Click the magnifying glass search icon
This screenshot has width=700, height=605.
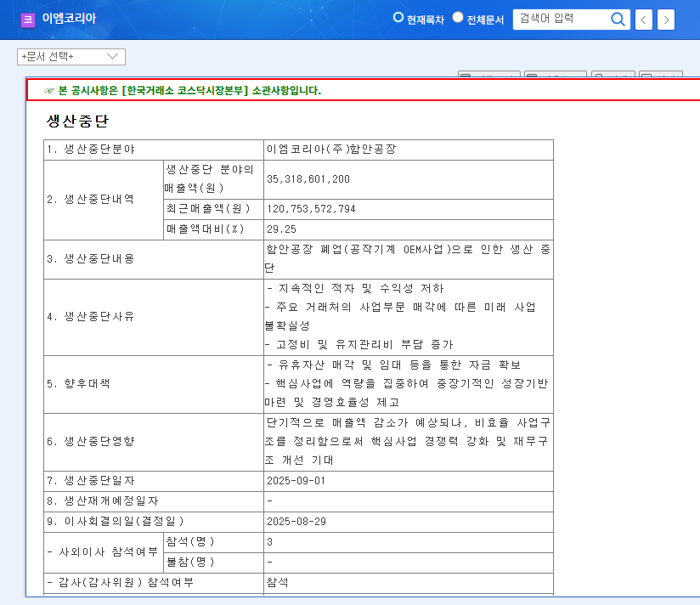tap(618, 20)
